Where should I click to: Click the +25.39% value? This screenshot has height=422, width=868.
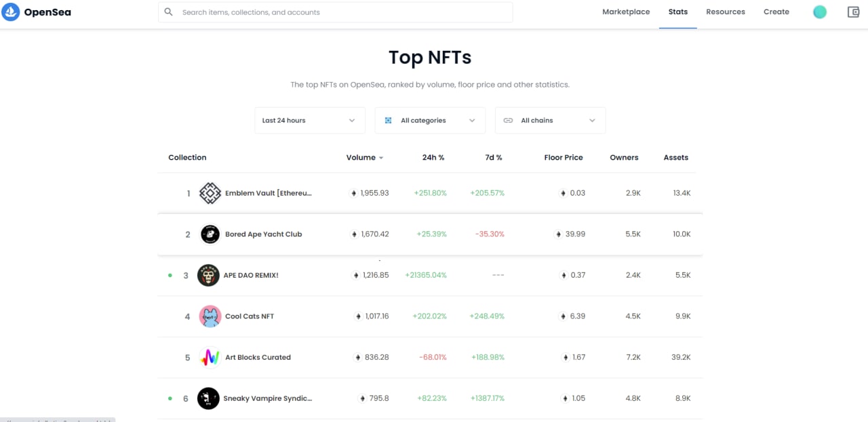(x=432, y=234)
